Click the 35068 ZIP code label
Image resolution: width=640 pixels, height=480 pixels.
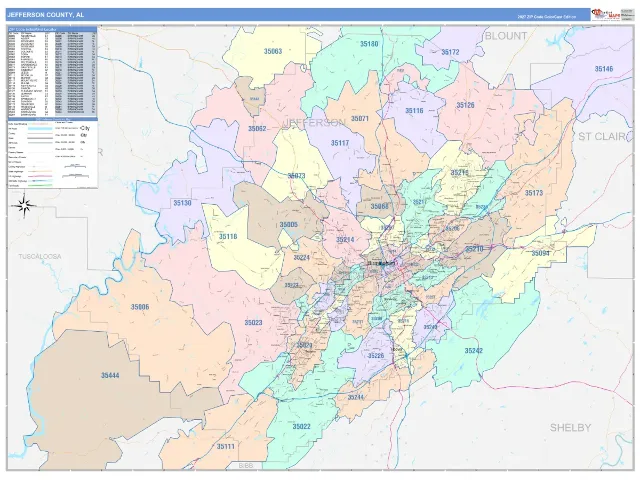click(x=379, y=207)
